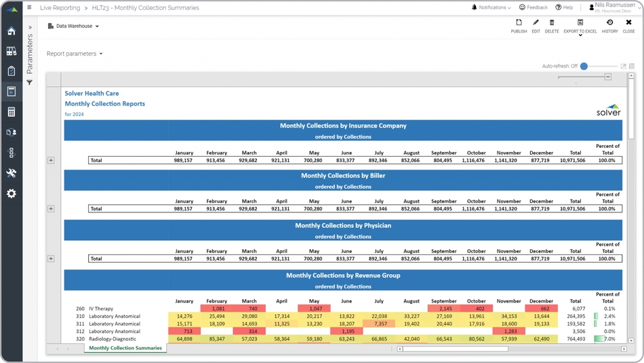Viewport: 644px width, 363px height.
Task: Select the Monthly Collection Summaries sheet tab
Action: 125,348
